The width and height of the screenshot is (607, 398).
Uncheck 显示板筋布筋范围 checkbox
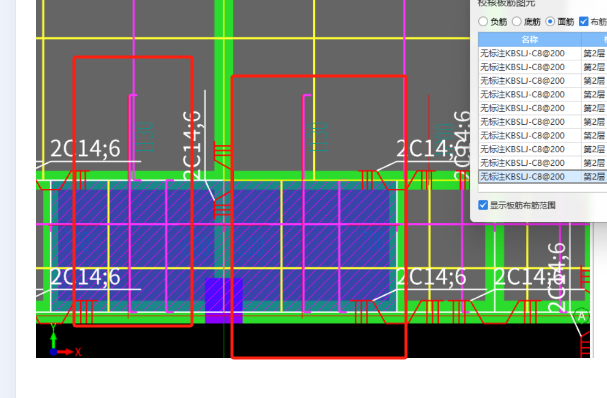pyautogui.click(x=483, y=205)
